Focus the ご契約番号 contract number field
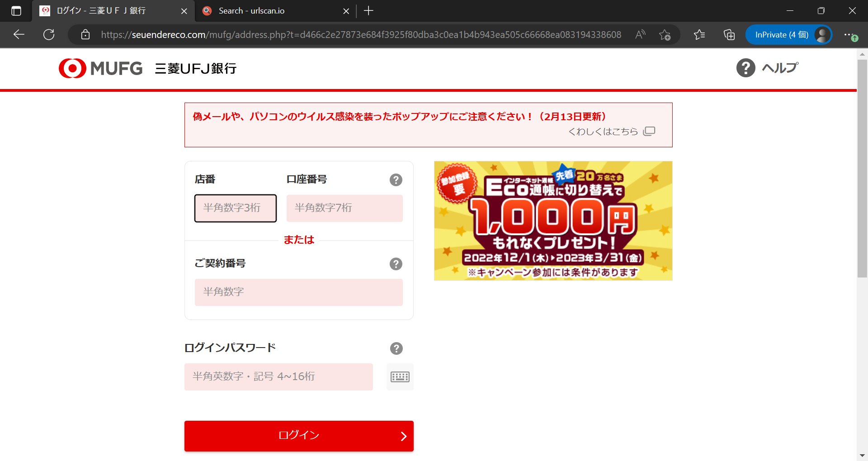The width and height of the screenshot is (868, 461). (299, 292)
